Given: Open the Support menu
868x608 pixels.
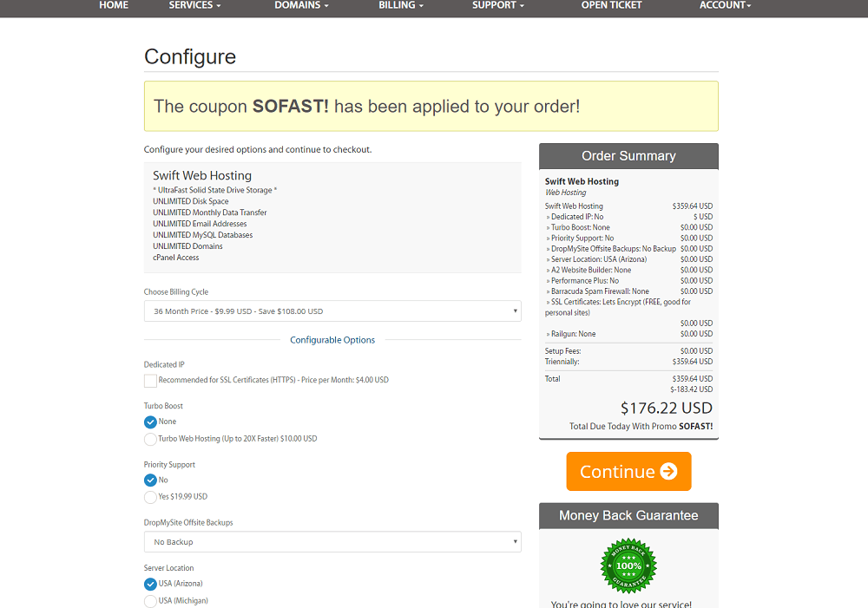Looking at the screenshot, I should (x=497, y=5).
